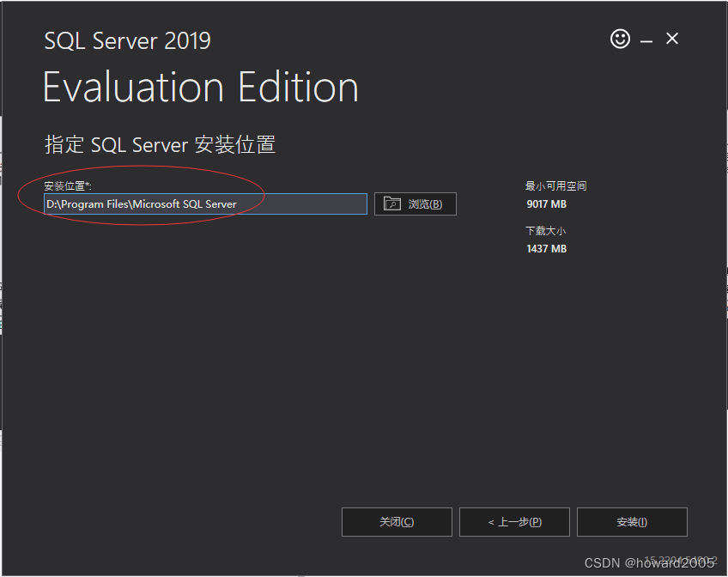Image resolution: width=728 pixels, height=577 pixels.
Task: Click the 9017 MB minimum space value
Action: (x=547, y=204)
